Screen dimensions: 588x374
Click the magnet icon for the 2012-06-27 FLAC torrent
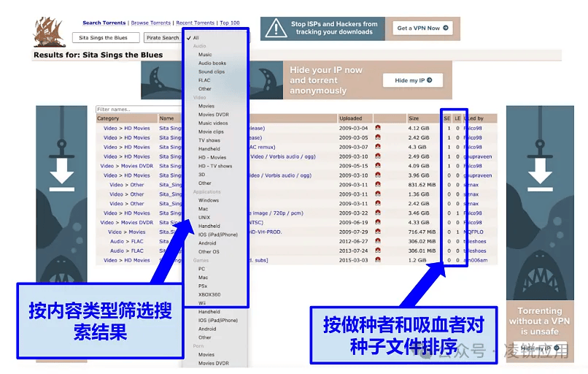[377, 242]
